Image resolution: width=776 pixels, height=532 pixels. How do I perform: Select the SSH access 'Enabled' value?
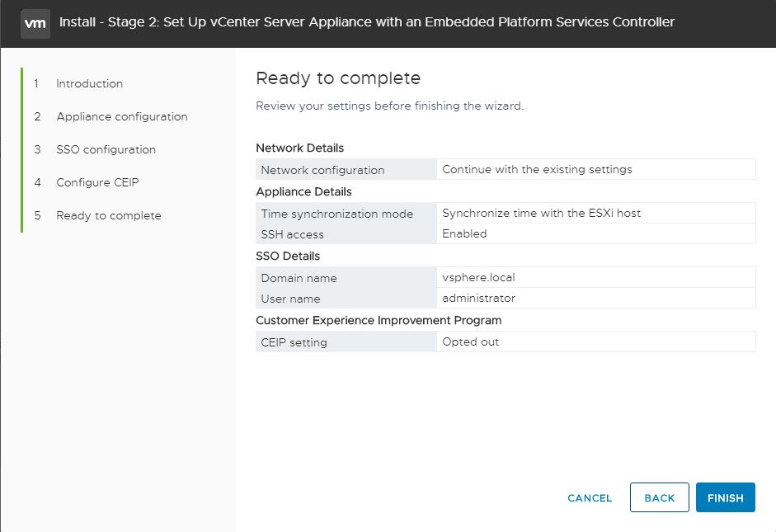[464, 233]
